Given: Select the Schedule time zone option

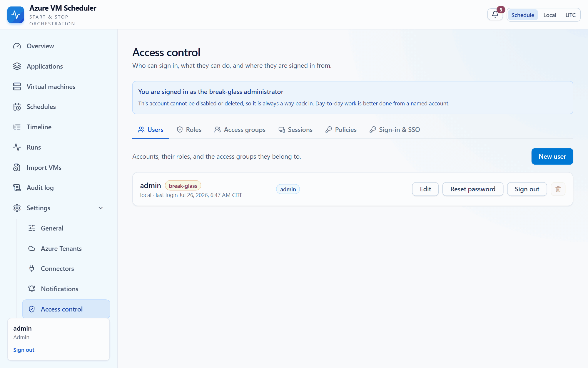Looking at the screenshot, I should tap(523, 15).
